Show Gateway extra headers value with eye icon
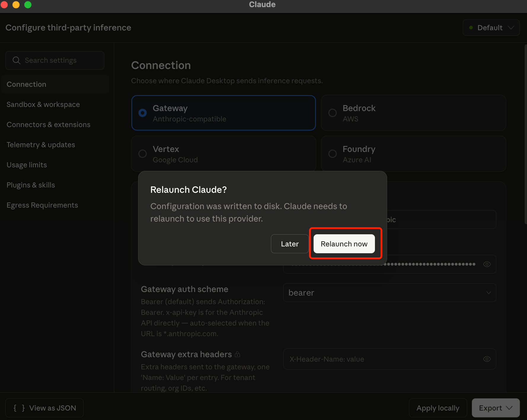This screenshot has height=420, width=527. [x=487, y=359]
